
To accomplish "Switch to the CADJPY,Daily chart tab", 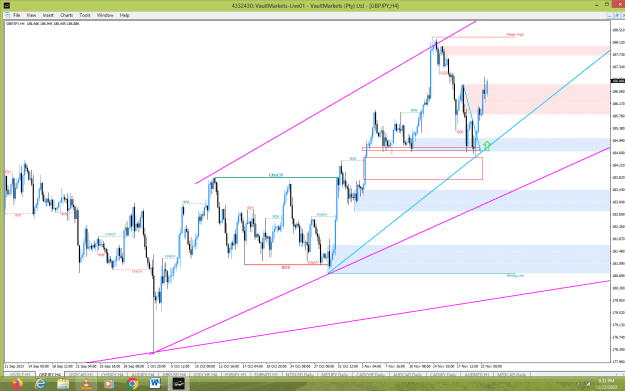I will tap(443, 375).
